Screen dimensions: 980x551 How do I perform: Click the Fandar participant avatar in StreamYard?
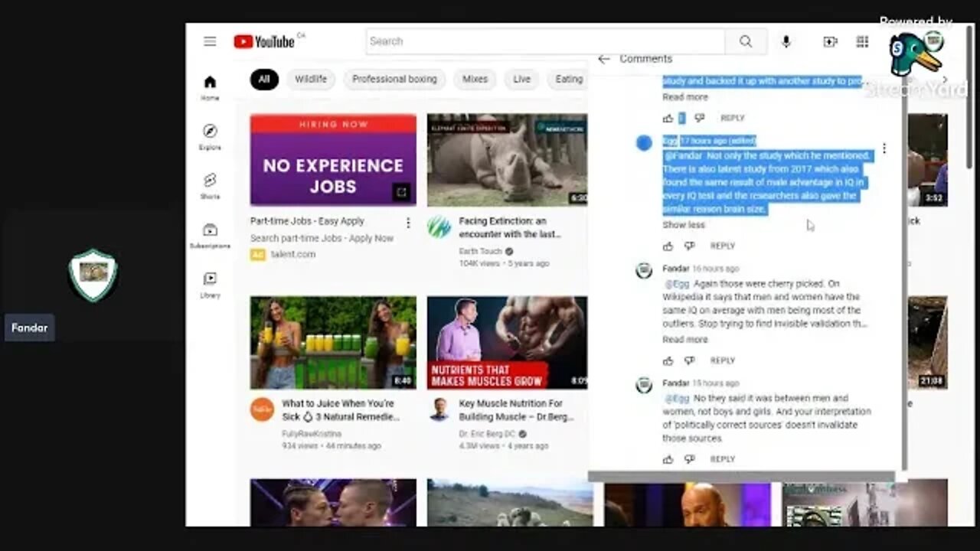click(x=93, y=275)
